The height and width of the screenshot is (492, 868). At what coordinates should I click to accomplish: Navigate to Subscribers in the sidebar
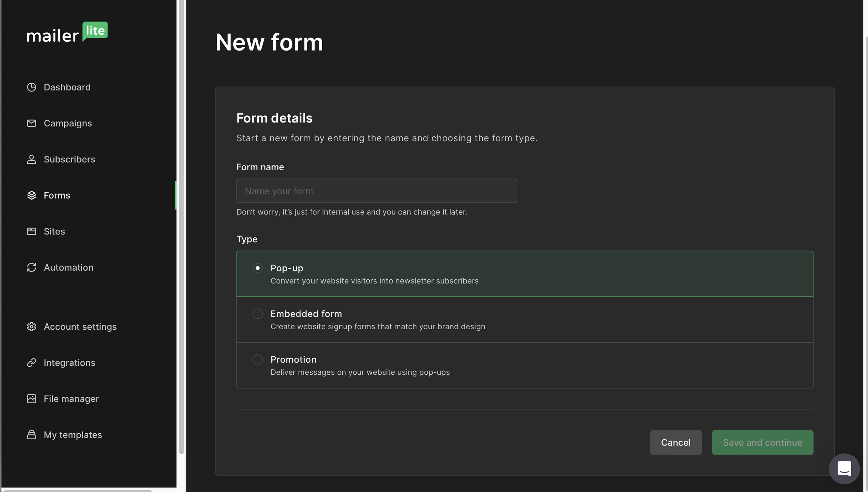pos(69,159)
